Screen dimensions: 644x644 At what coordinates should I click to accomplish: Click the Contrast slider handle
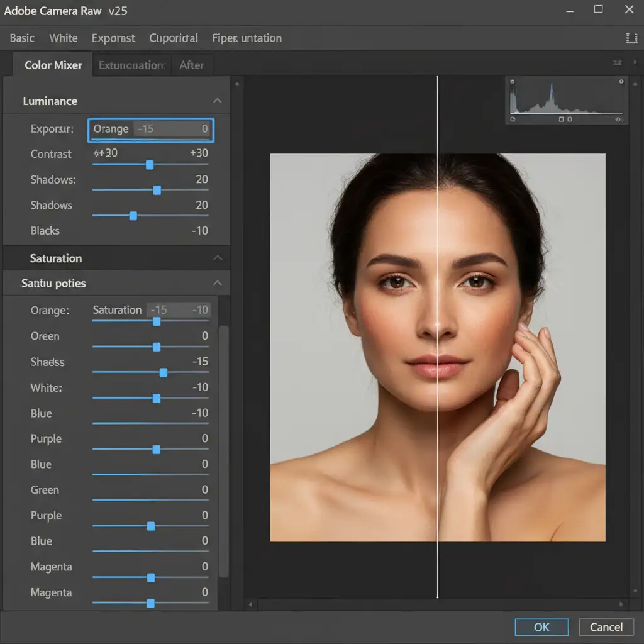coord(150,165)
